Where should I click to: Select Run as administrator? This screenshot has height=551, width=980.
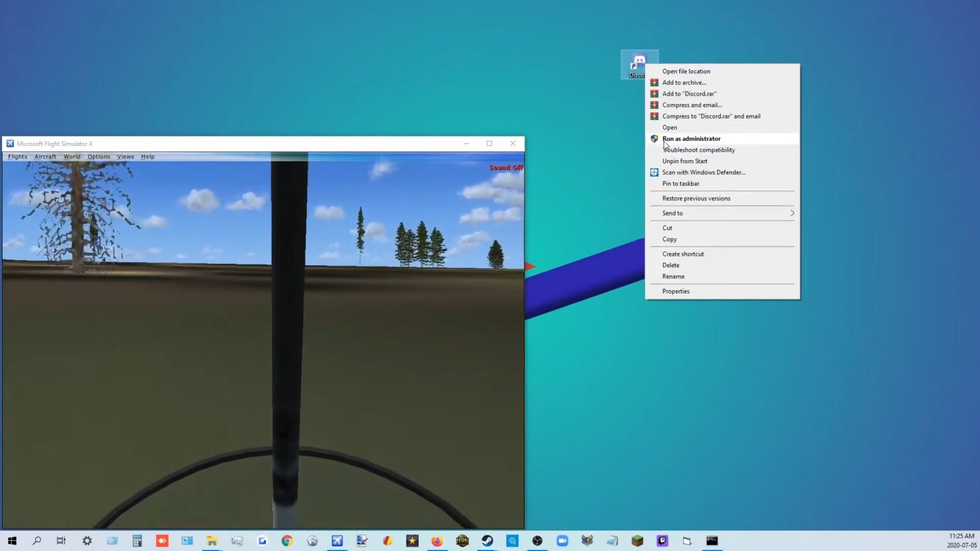691,138
